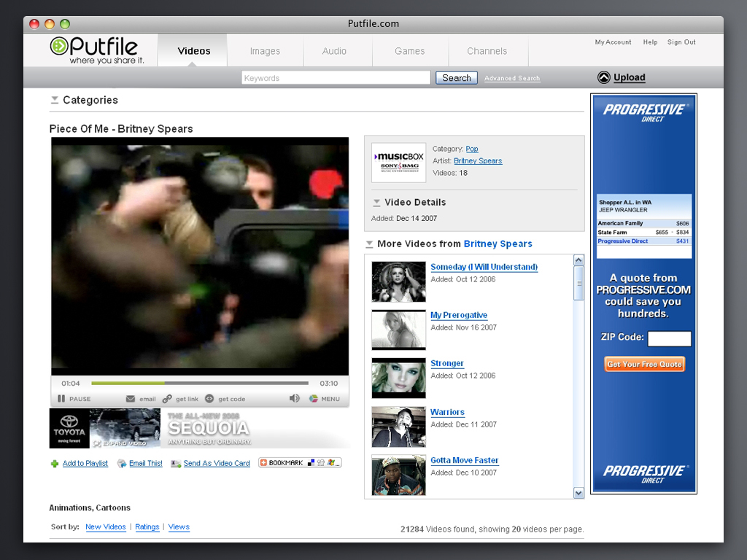Collapse the Video Details section
Viewport: 747px width, 560px height.
coord(376,203)
